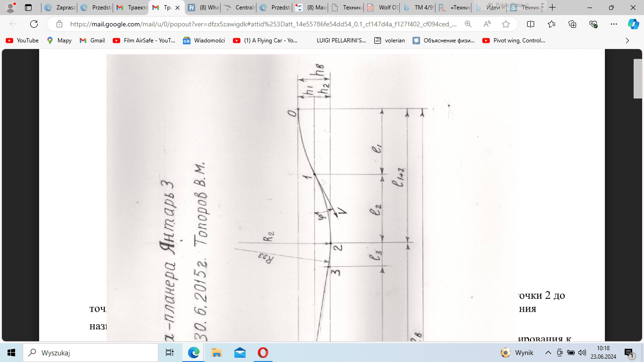
Task: Close the active Gmail popout tab
Action: point(177,8)
